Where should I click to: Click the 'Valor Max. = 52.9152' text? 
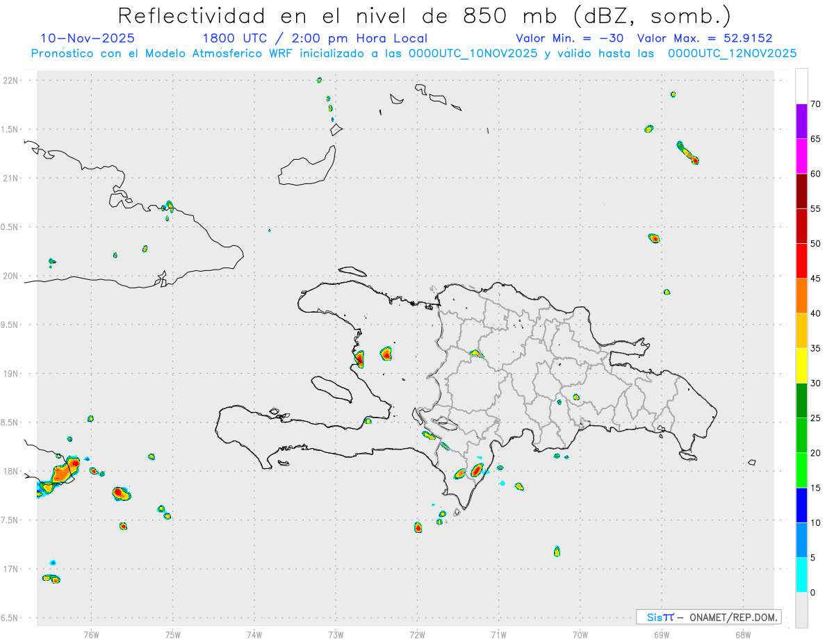705,38
